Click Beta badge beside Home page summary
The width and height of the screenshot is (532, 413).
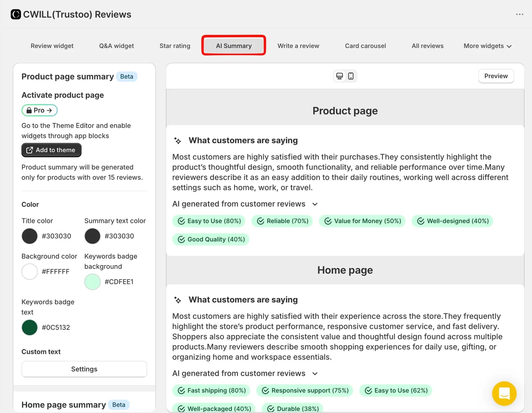[119, 405]
